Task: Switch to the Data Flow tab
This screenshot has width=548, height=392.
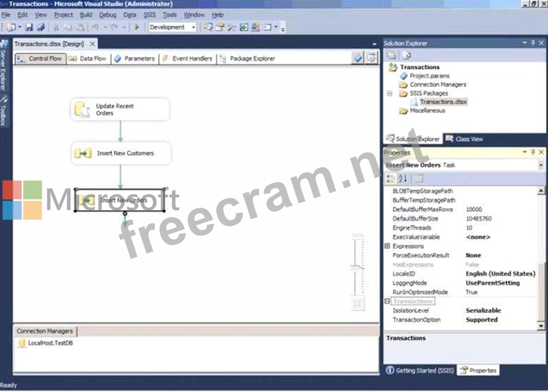Action: coord(87,59)
